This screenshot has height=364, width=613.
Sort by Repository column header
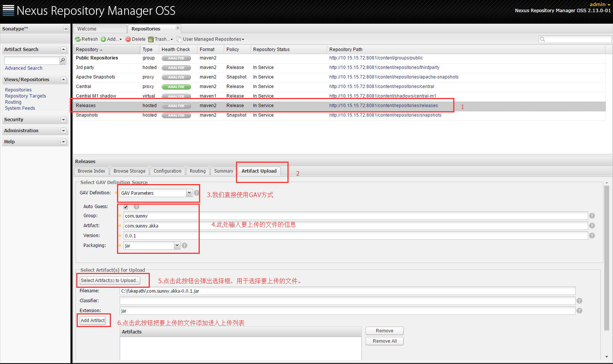tap(106, 50)
